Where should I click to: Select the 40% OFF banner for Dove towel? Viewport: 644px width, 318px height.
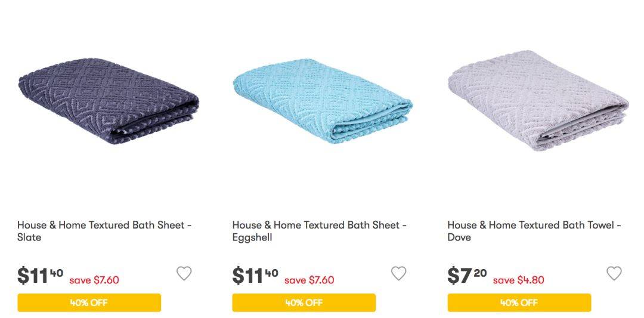tap(519, 303)
